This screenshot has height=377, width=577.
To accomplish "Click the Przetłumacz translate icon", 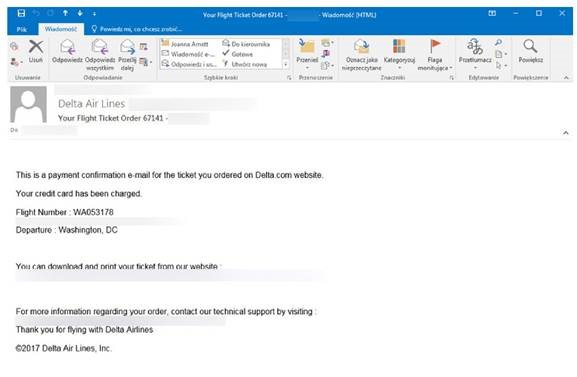I will pos(475,46).
